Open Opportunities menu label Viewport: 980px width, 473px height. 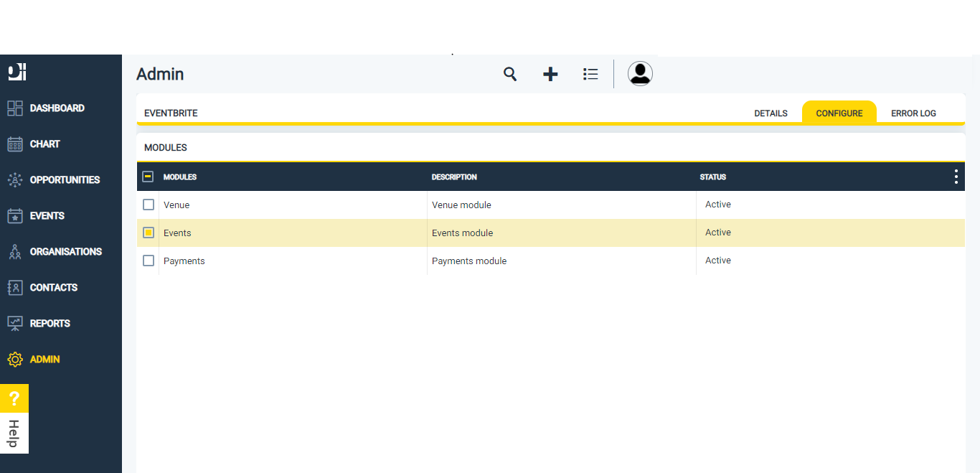click(x=65, y=180)
